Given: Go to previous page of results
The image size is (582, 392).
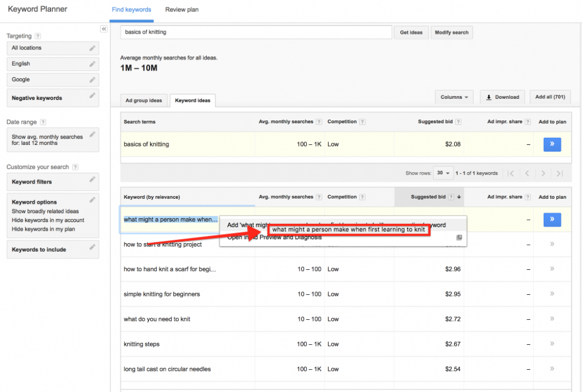Looking at the screenshot, I should coord(527,173).
